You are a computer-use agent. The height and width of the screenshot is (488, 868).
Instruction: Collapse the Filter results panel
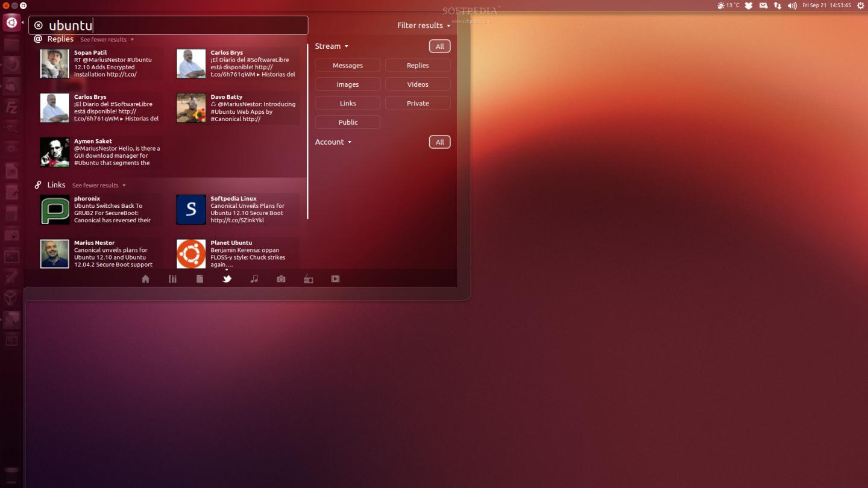coord(423,25)
